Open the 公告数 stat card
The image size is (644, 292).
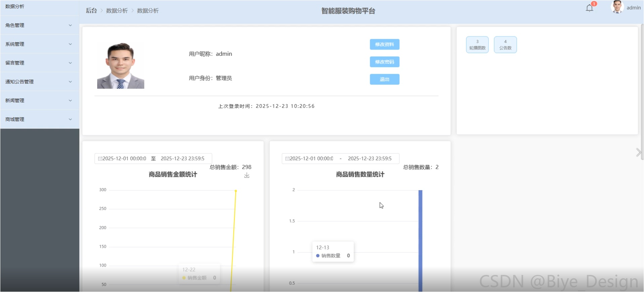click(505, 45)
